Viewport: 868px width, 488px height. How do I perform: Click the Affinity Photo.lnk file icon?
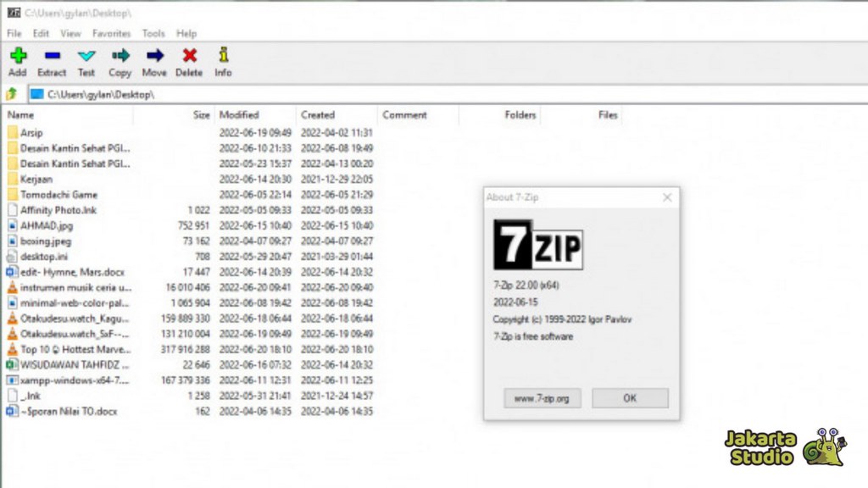pos(12,210)
